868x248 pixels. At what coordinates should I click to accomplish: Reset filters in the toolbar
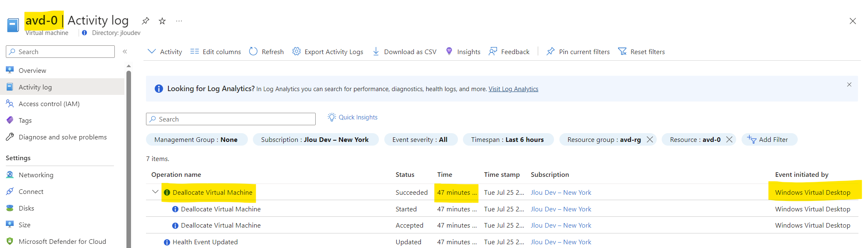pyautogui.click(x=641, y=52)
